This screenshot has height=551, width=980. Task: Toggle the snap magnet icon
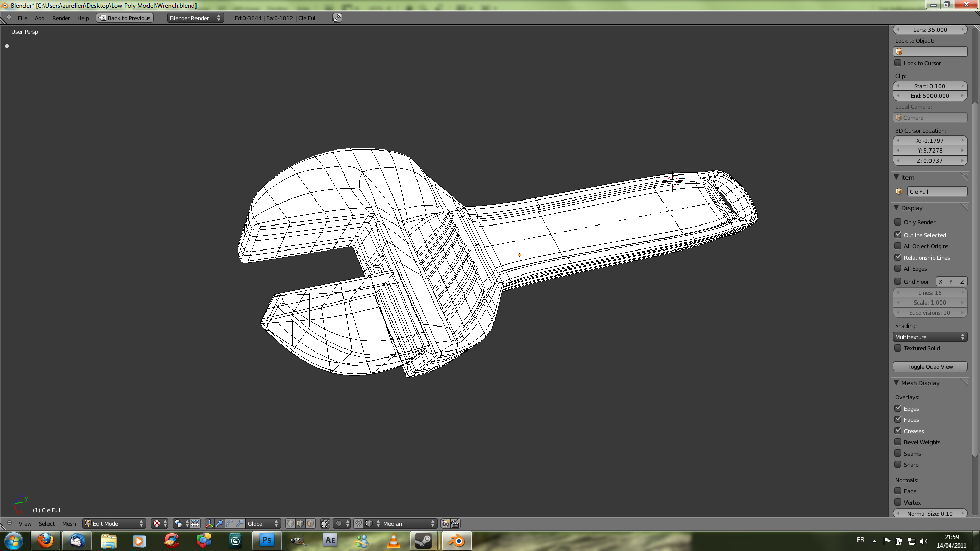[358, 523]
